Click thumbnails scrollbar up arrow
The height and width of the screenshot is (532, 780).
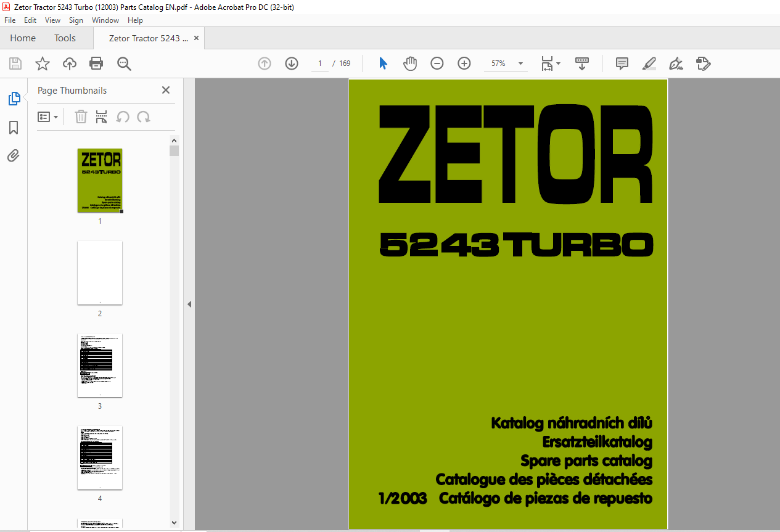tap(174, 141)
